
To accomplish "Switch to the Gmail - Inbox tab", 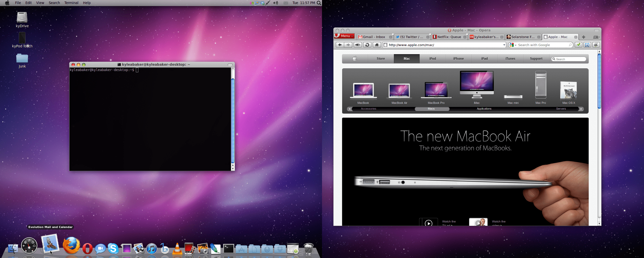I will point(375,37).
